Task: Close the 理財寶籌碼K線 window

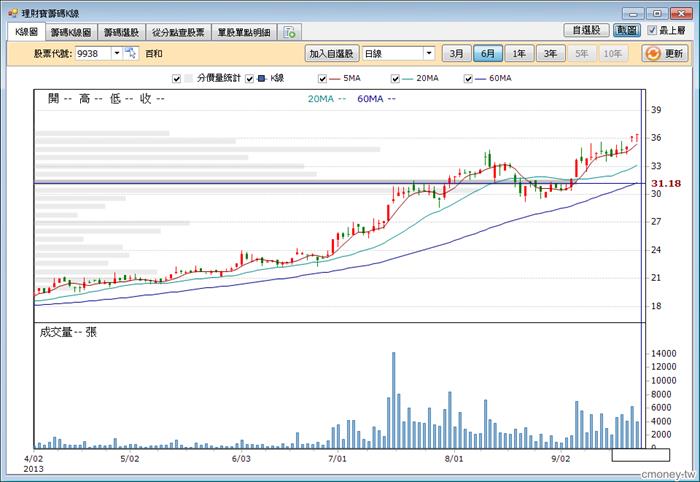Action: (x=681, y=13)
